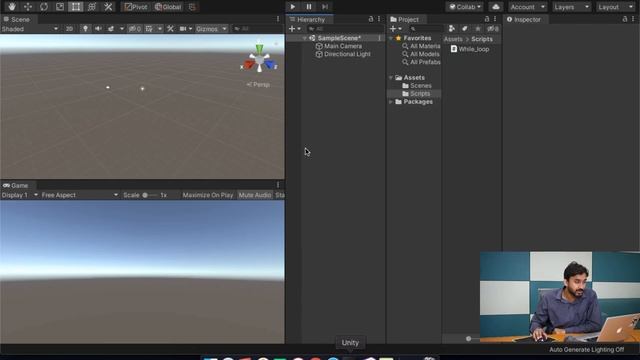This screenshot has width=640, height=360.
Task: Toggle Global/Local handle rotation
Action: (x=168, y=7)
